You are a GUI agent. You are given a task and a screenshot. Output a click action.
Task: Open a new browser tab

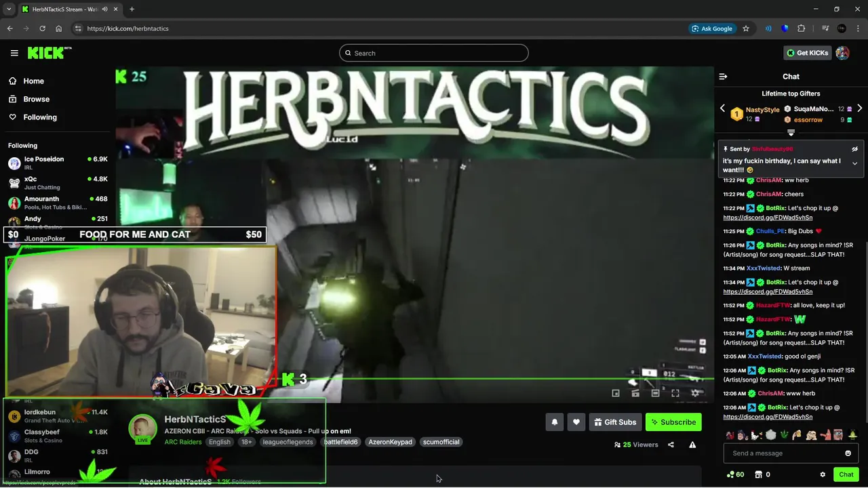[132, 9]
